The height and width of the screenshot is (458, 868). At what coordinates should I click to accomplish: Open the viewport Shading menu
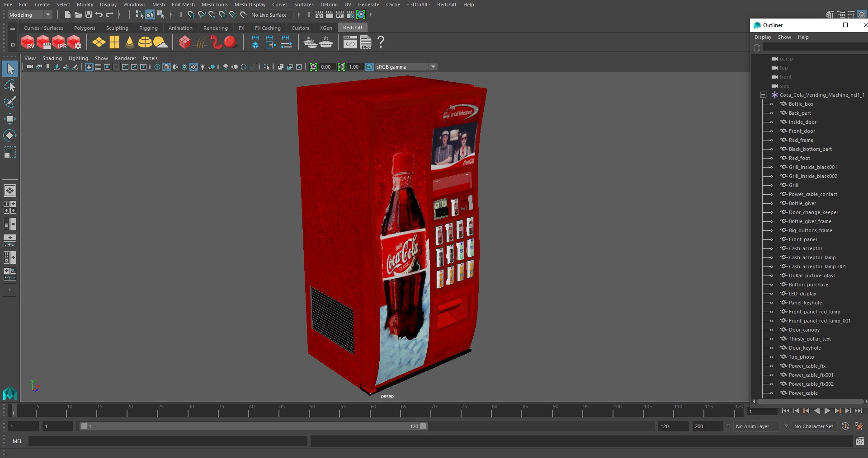point(52,58)
